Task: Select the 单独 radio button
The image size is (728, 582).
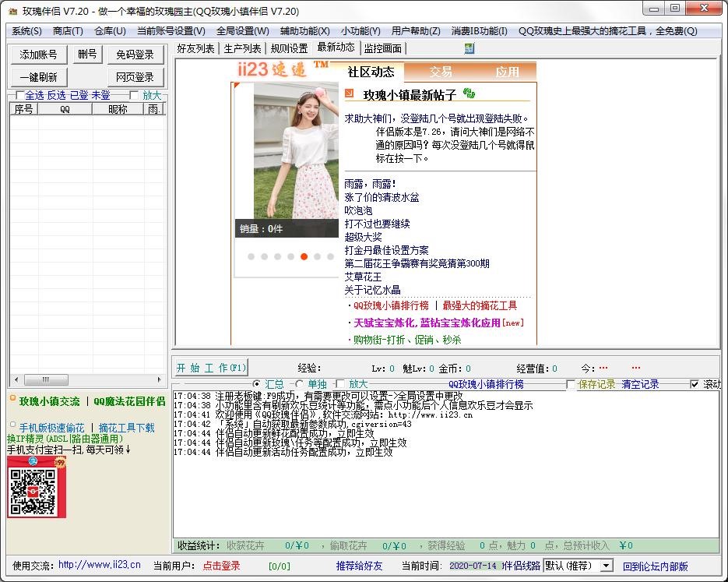Action: (x=298, y=383)
